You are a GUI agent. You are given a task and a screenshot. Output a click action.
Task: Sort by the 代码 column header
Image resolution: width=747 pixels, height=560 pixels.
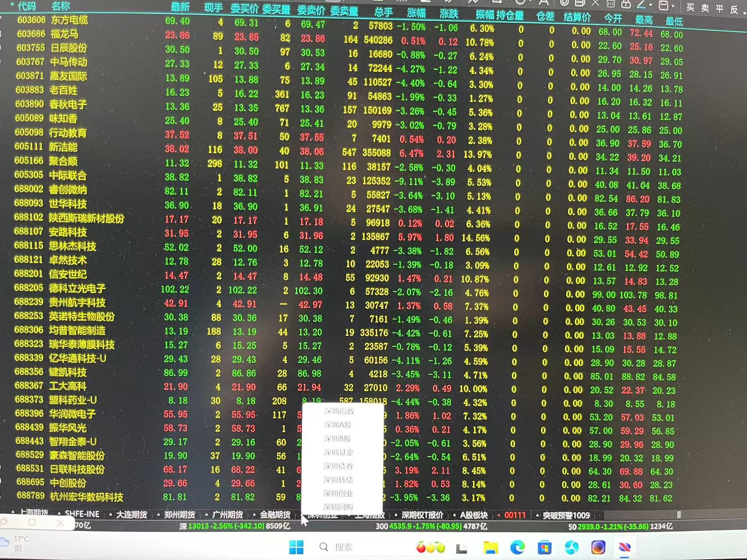click(x=27, y=6)
